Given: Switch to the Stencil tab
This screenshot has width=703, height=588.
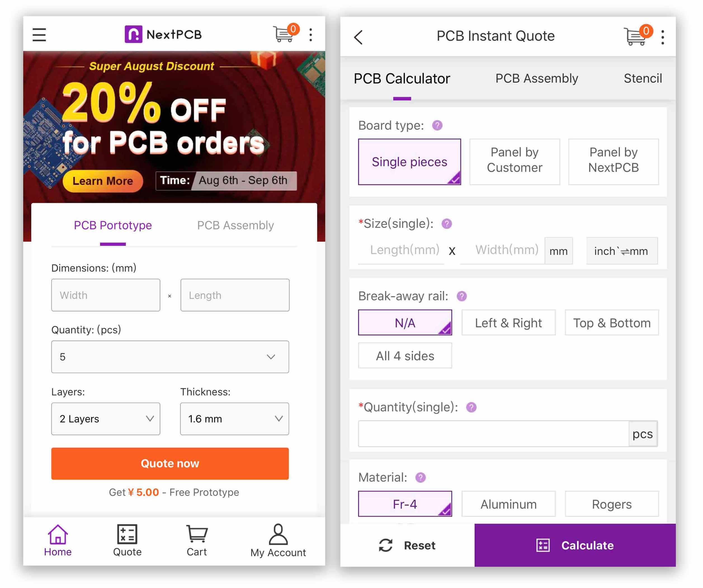Looking at the screenshot, I should (642, 78).
